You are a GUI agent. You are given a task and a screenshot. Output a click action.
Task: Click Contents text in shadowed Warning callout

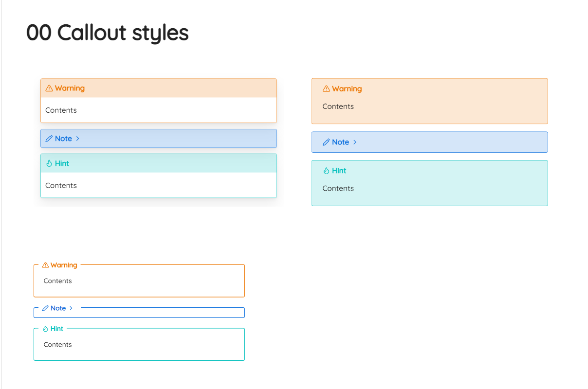point(61,110)
